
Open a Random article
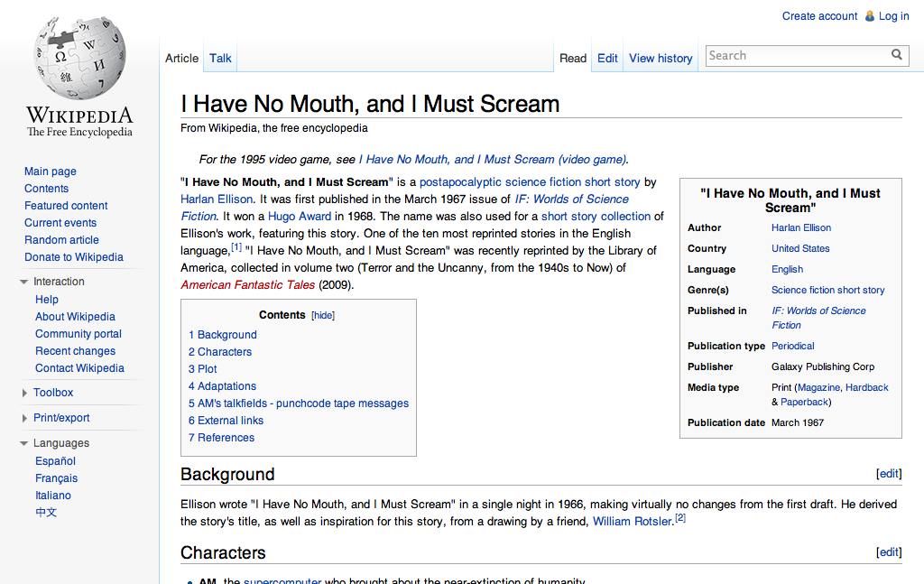61,240
